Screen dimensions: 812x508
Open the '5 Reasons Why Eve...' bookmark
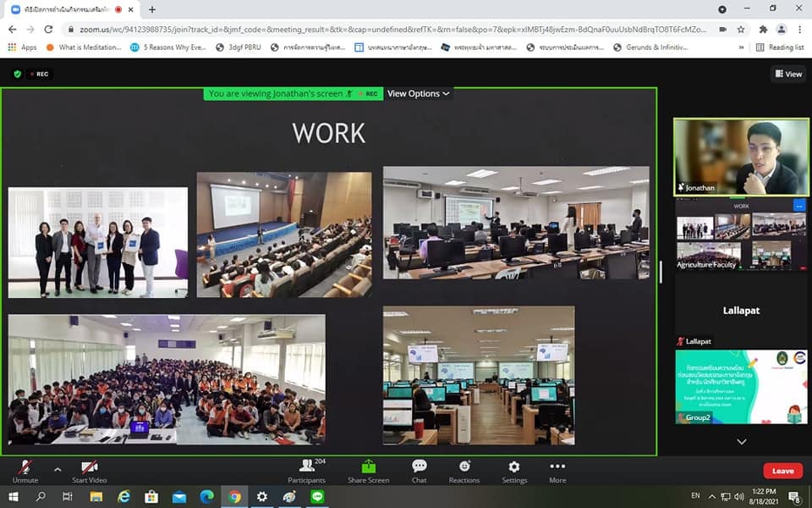168,47
